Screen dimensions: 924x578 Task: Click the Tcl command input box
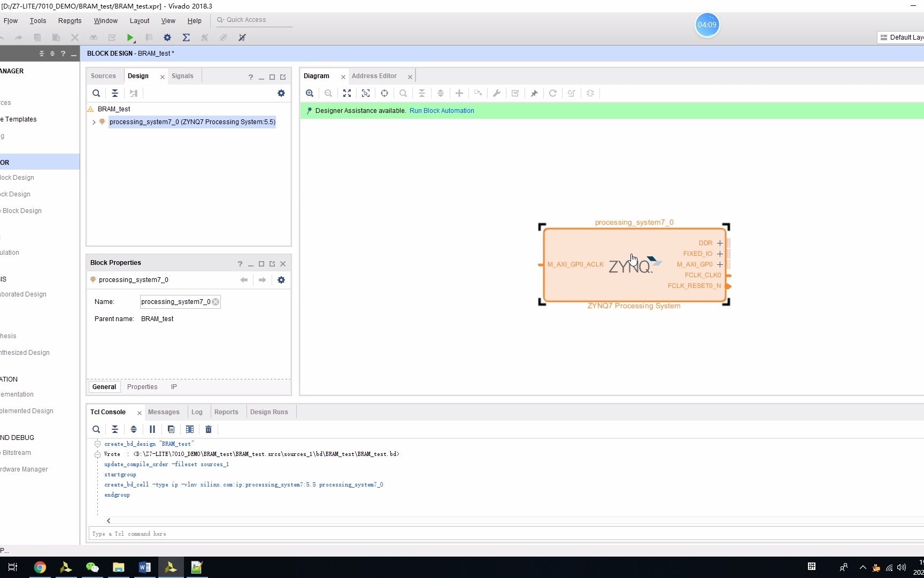pyautogui.click(x=505, y=534)
